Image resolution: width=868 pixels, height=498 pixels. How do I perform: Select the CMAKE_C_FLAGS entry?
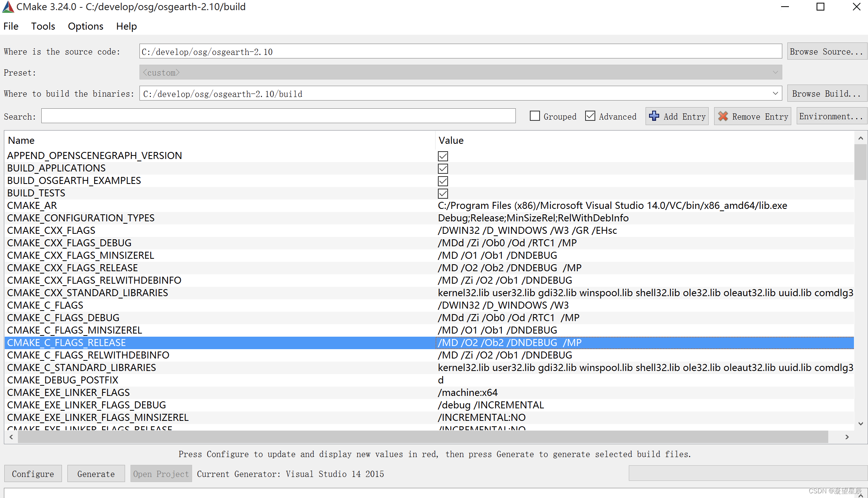click(x=45, y=305)
